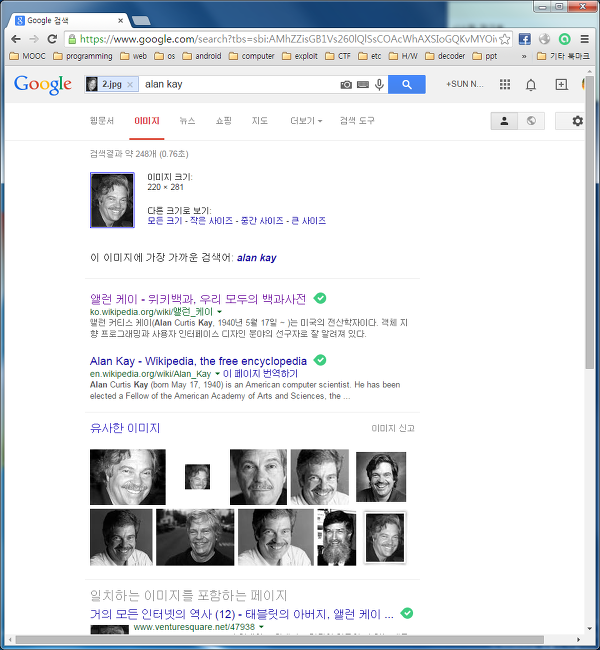Viewport: 600px width, 650px height.
Task: Select the global results globe icon
Action: click(531, 121)
